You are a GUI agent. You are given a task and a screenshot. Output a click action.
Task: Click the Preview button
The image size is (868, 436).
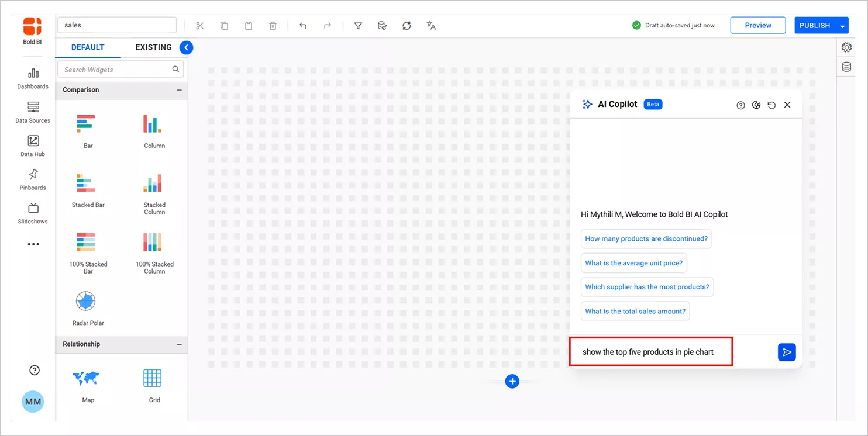pos(758,25)
